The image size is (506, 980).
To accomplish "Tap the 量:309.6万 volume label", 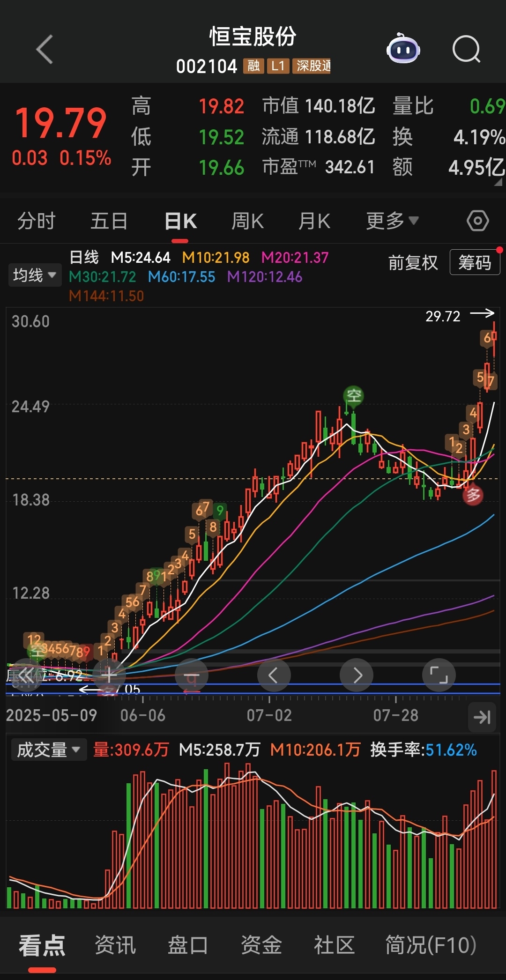I will tap(131, 750).
